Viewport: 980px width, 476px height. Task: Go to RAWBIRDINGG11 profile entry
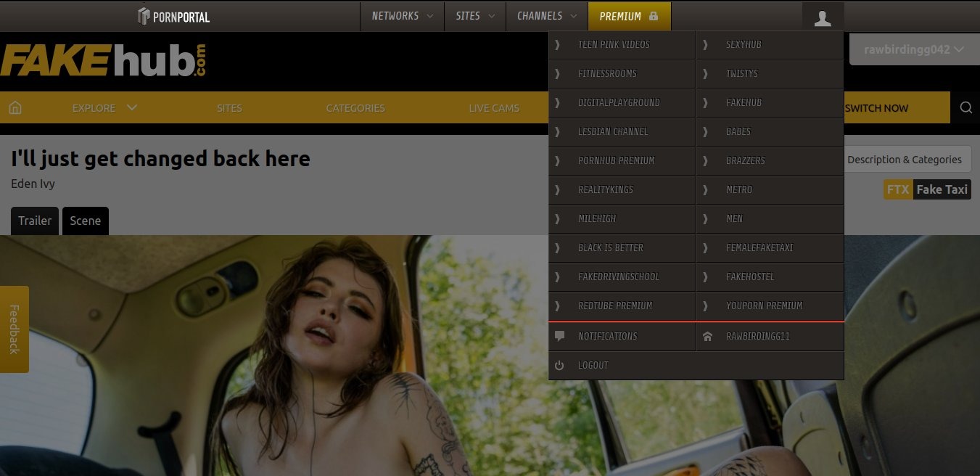click(770, 337)
